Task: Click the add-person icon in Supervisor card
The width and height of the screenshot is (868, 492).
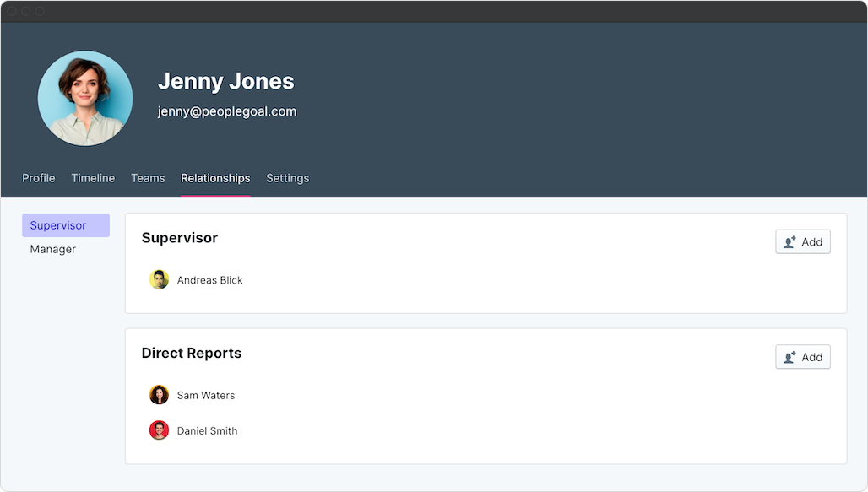Action: point(789,242)
